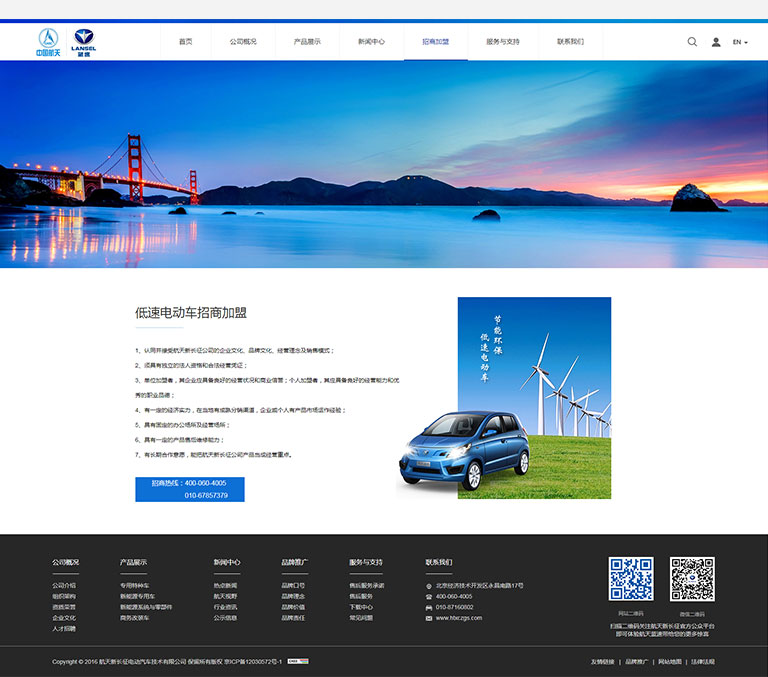Select 服务与支持 in the top navigation
768x677 pixels.
coord(503,42)
